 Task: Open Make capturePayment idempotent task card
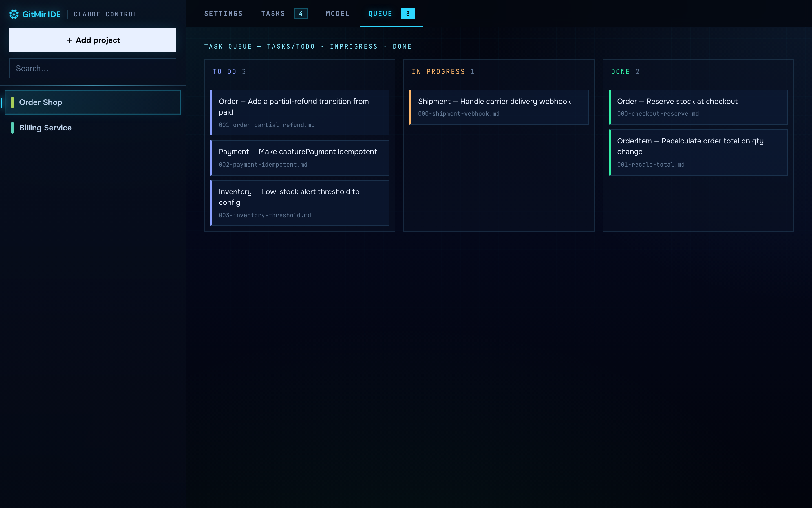click(x=300, y=157)
